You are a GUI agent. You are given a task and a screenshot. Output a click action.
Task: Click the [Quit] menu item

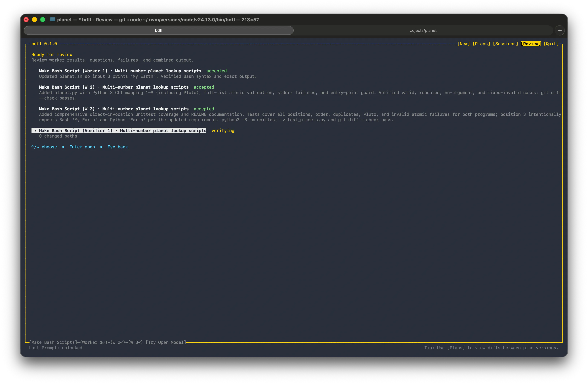[x=551, y=44]
